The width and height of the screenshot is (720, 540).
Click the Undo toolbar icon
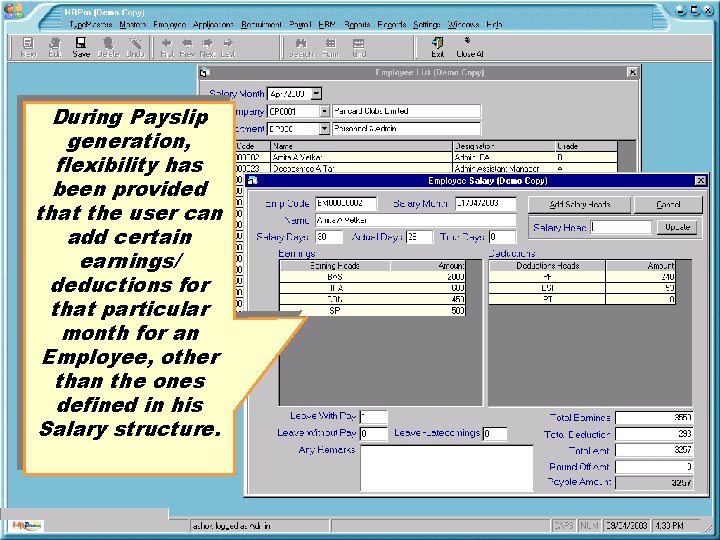135,47
